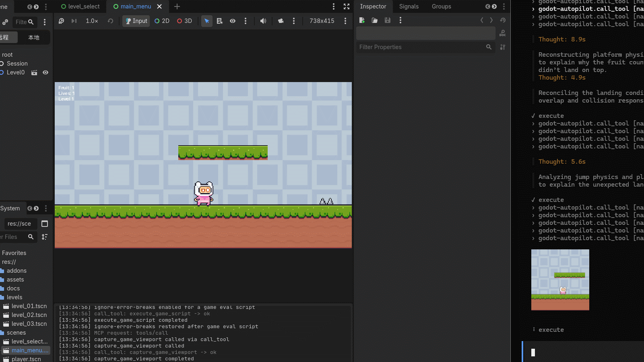
Task: Add a new scene tab with the plus
Action: tap(177, 6)
